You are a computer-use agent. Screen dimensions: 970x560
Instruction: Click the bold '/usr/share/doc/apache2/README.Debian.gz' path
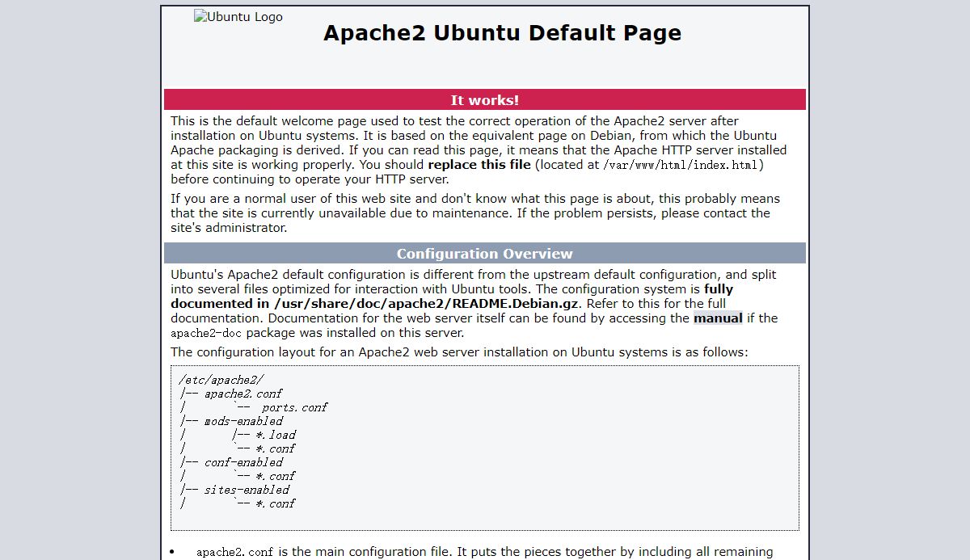pos(428,304)
